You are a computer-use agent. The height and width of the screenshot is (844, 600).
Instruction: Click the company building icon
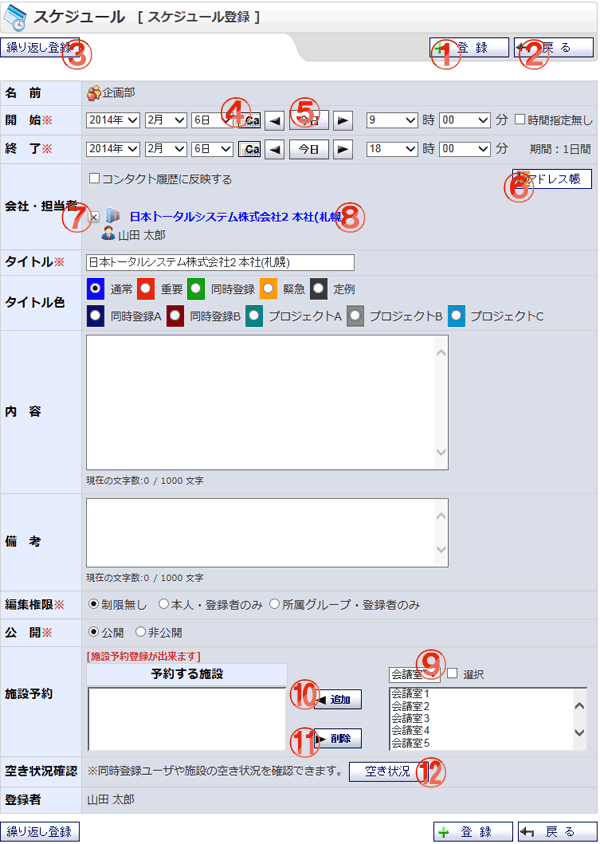[x=113, y=216]
